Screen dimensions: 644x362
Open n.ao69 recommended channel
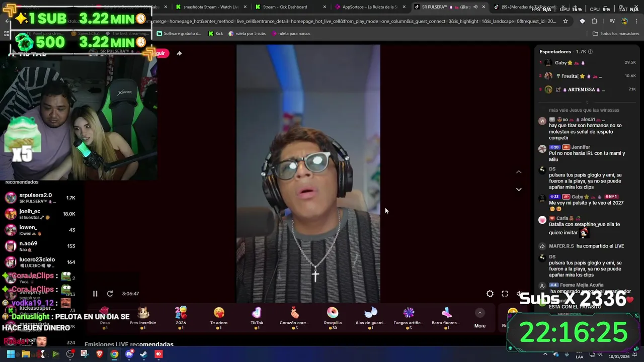[40, 246]
